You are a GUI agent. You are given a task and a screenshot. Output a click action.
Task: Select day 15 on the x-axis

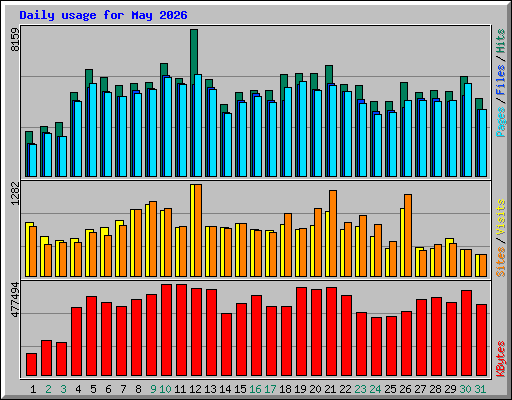[x=240, y=389]
